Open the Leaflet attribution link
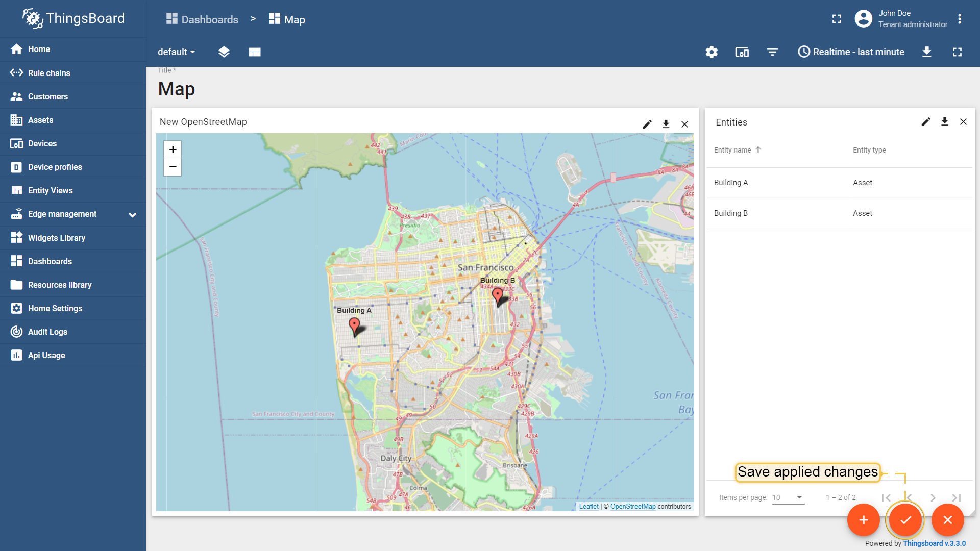 pos(589,507)
